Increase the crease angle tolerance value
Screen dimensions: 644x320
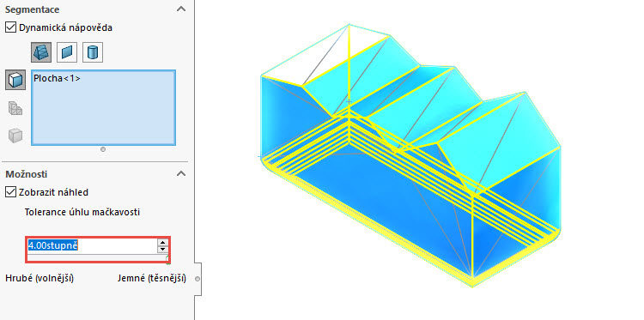pos(163,243)
